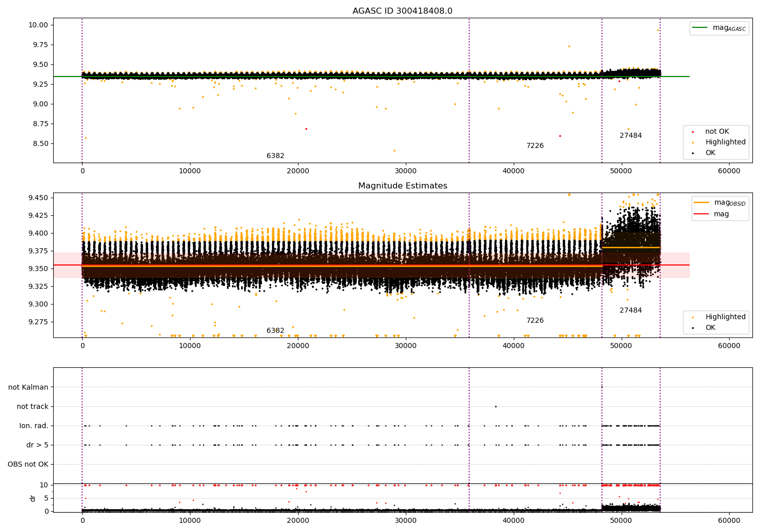Click the "27484" annotation in the AGASC ID plot

coord(630,136)
